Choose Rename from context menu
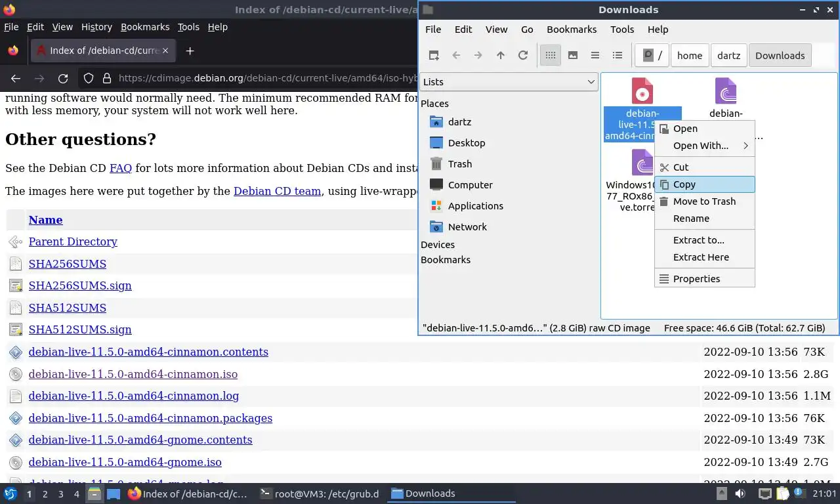This screenshot has width=840, height=504. [x=705, y=219]
